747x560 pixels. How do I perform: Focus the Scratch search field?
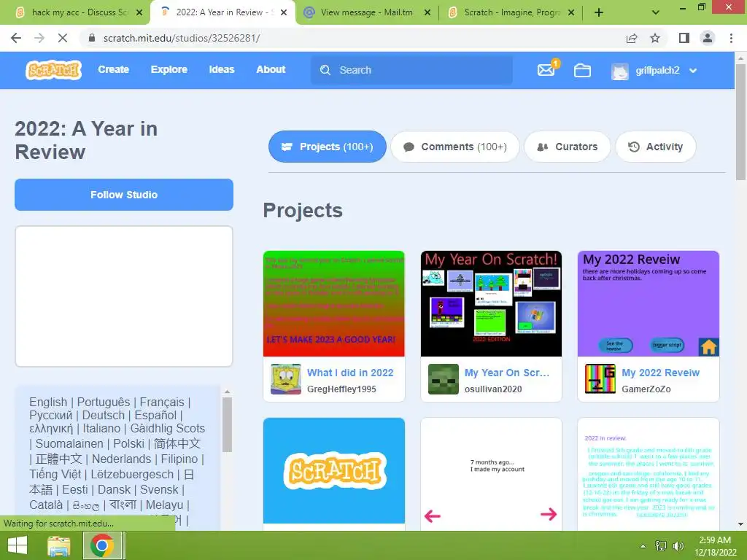coord(411,70)
